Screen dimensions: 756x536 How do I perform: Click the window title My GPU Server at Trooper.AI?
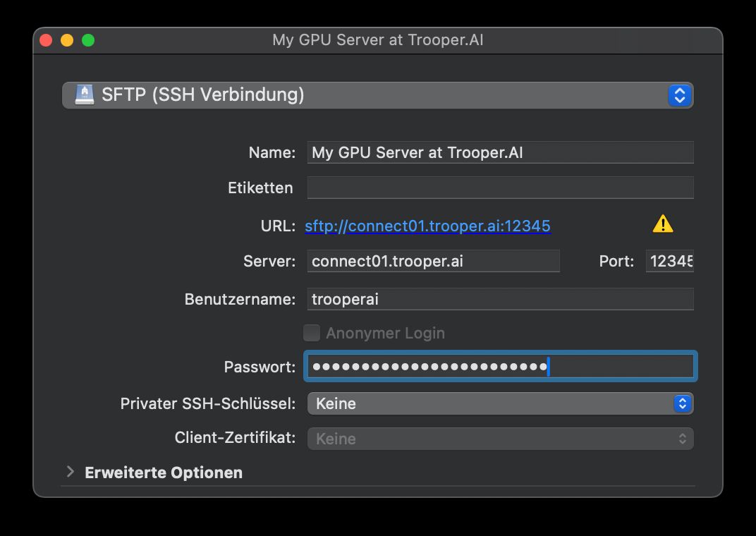pyautogui.click(x=378, y=39)
